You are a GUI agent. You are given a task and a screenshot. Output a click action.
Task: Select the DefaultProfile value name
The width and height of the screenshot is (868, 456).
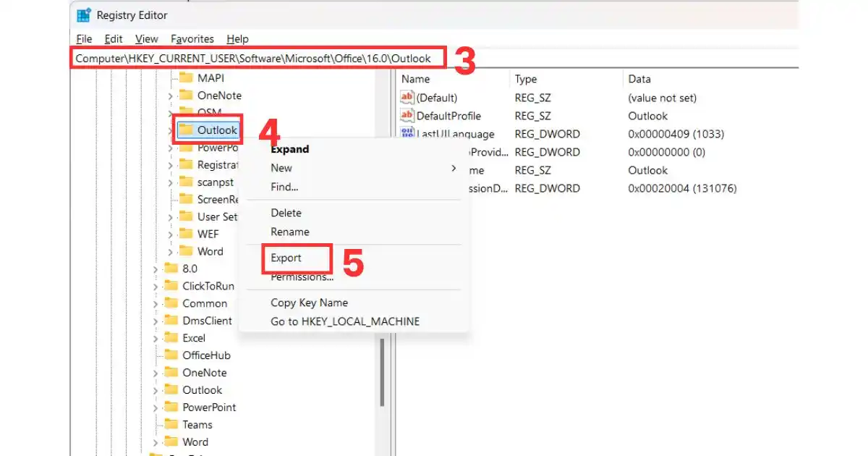448,116
